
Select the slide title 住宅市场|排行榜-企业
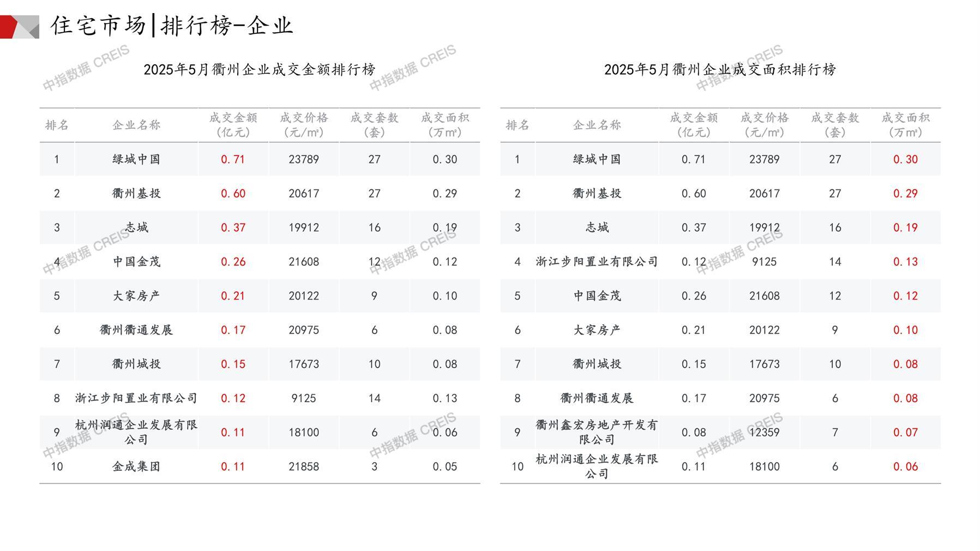(x=172, y=26)
